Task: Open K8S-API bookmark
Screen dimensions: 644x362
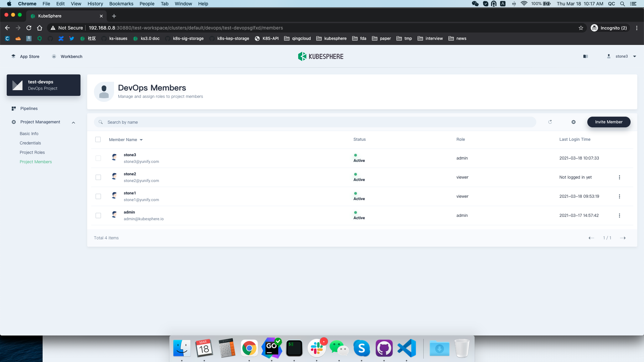Action: point(267,39)
